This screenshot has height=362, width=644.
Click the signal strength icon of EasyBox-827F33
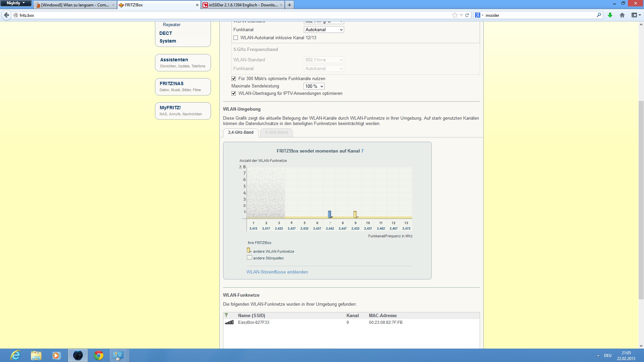229,322
